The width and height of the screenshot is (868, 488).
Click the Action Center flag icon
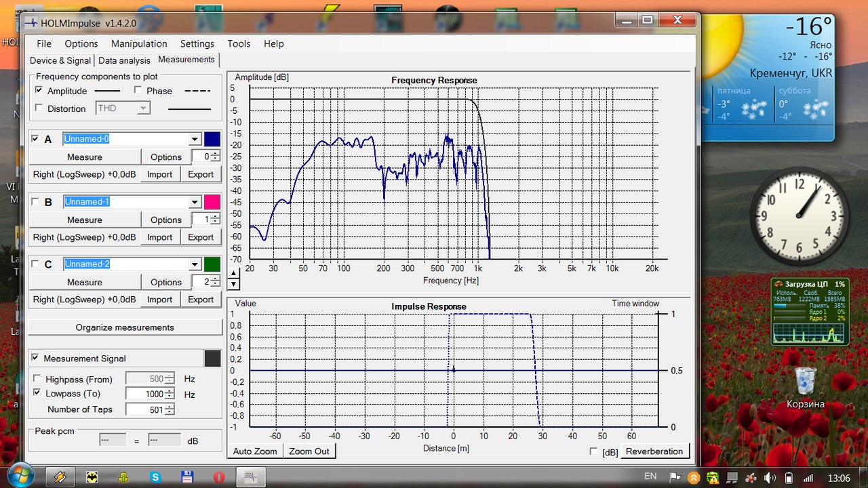click(675, 477)
